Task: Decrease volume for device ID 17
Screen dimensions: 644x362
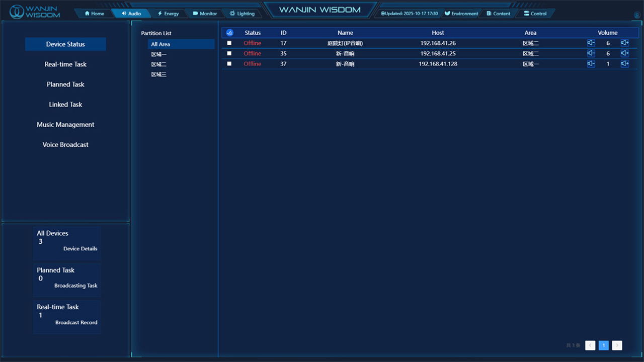Action: [x=591, y=43]
